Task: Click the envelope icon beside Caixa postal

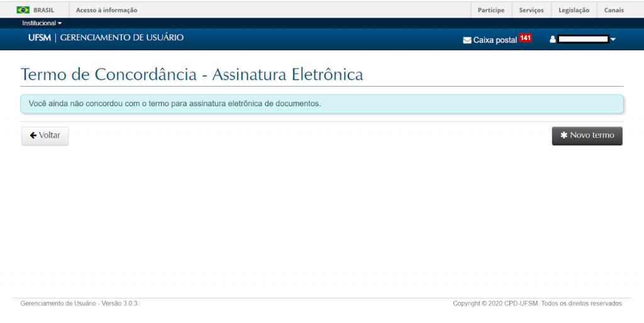Action: [x=467, y=40]
